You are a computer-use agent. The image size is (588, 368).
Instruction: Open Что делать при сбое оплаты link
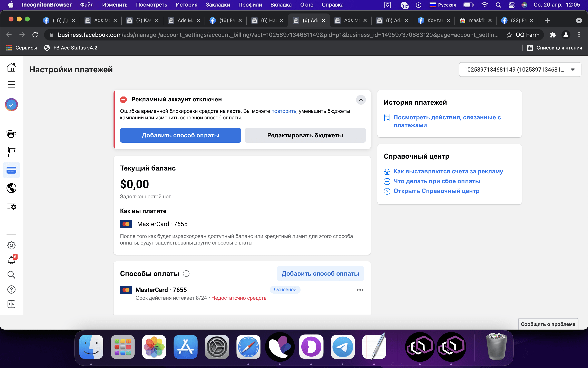pyautogui.click(x=437, y=181)
